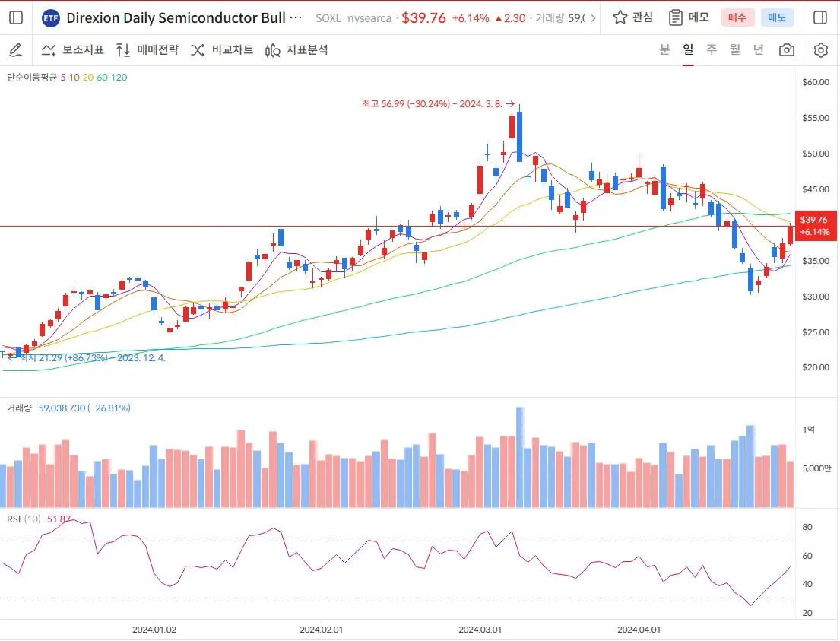This screenshot has width=840, height=641.
Task: Click the 2024.03.01 date axis label
Action: point(480,629)
